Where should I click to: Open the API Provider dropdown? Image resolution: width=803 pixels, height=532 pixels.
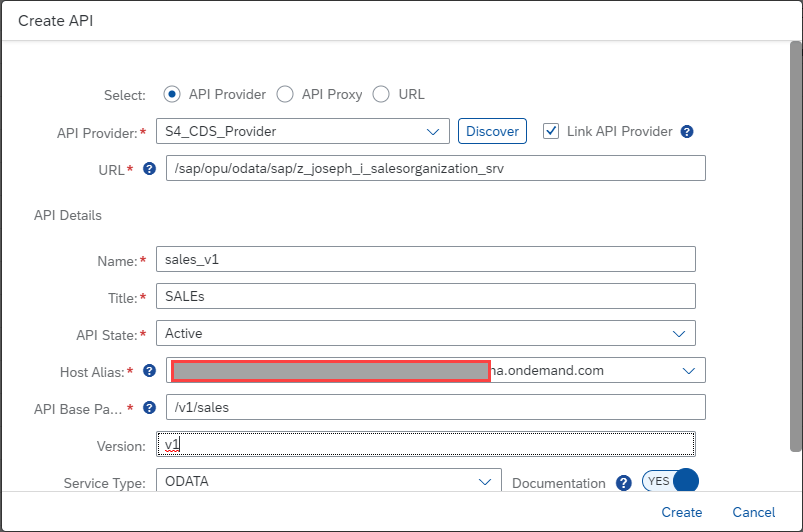[433, 131]
